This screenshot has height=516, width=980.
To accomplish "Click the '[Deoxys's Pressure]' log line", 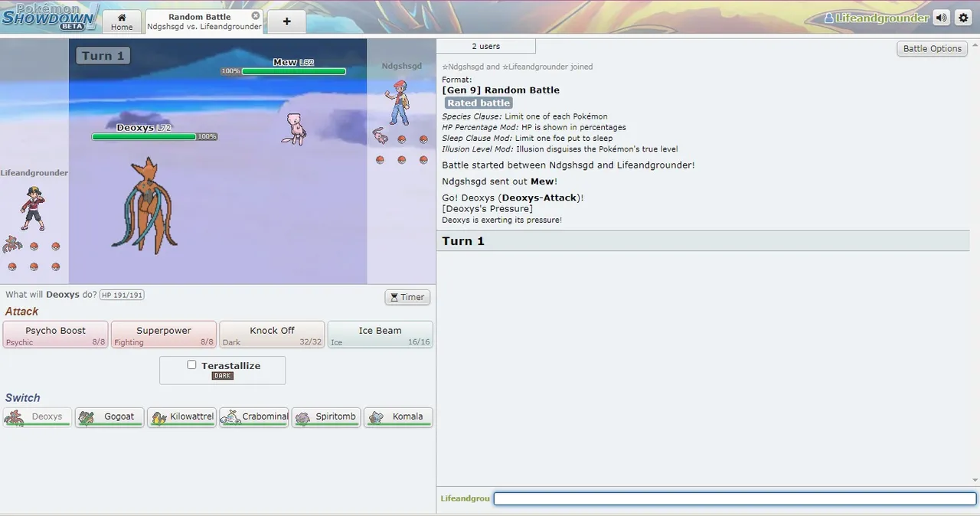I will click(488, 209).
